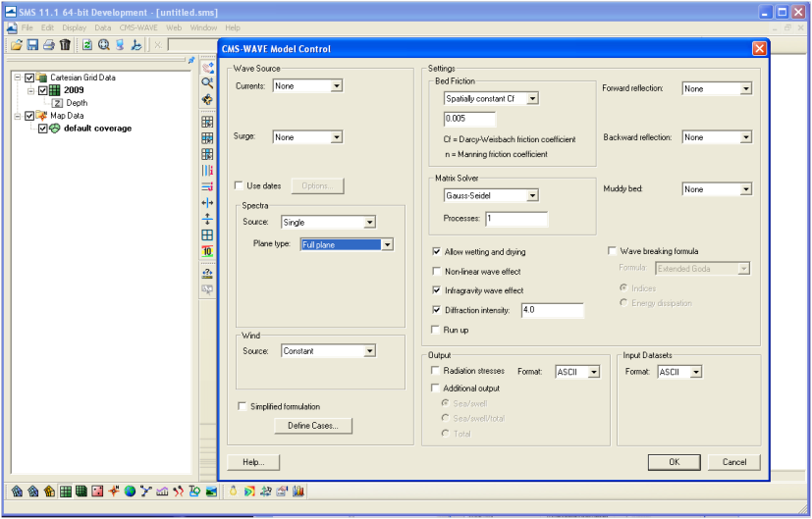Enable Wave breaking formula checkbox

(x=612, y=251)
